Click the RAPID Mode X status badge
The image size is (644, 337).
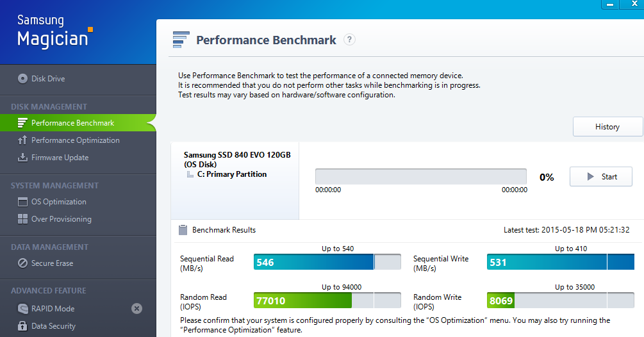[136, 308]
